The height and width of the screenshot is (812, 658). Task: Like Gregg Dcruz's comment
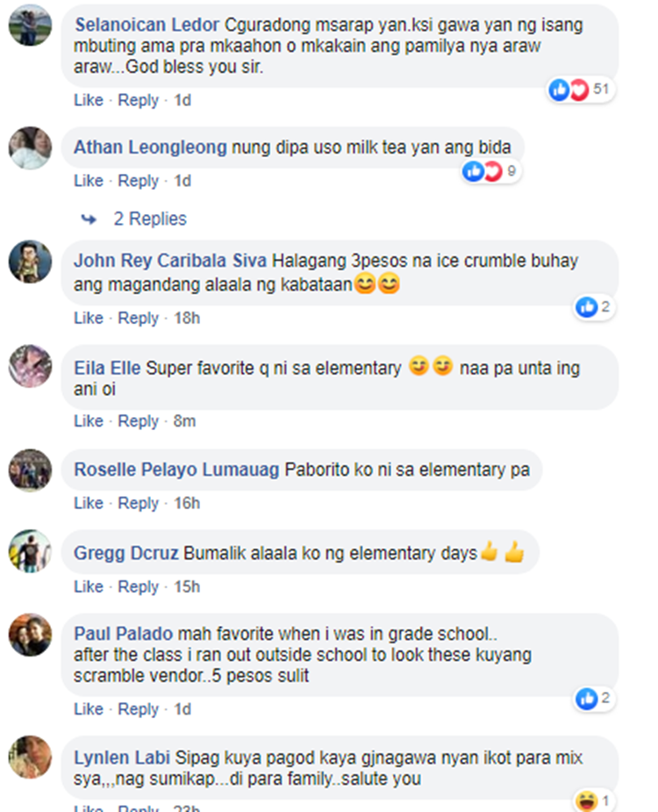pyautogui.click(x=89, y=586)
